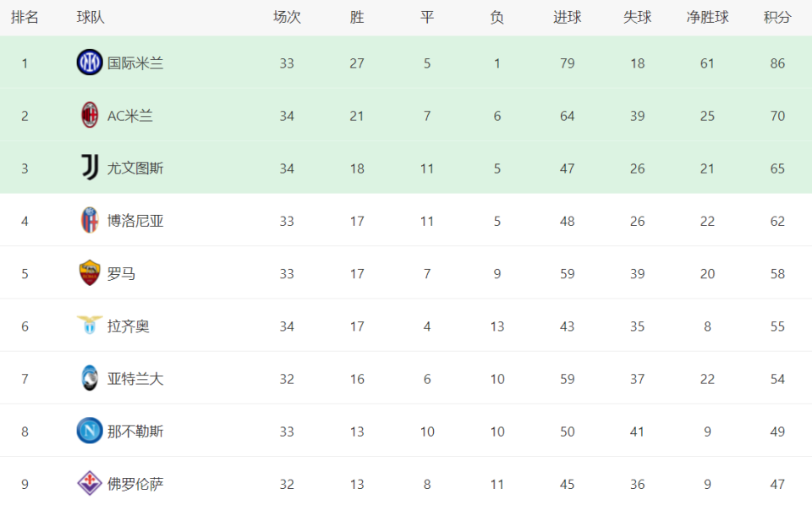Click the Lazio eagle crest
Viewport: 812px width, 505px height.
pos(90,326)
